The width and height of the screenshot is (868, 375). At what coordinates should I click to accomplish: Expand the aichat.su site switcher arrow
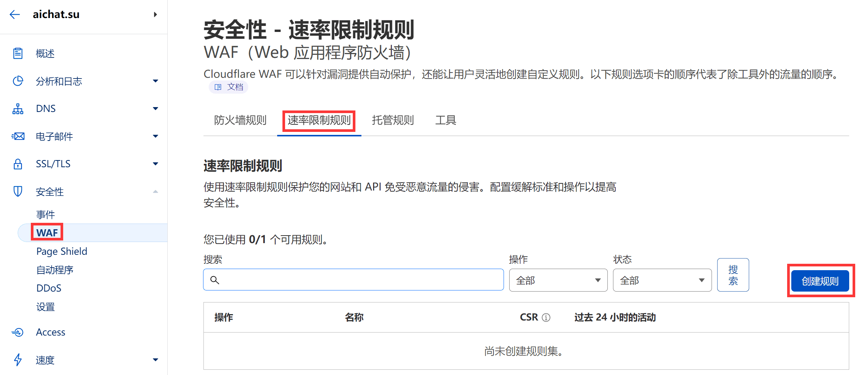coord(155,15)
